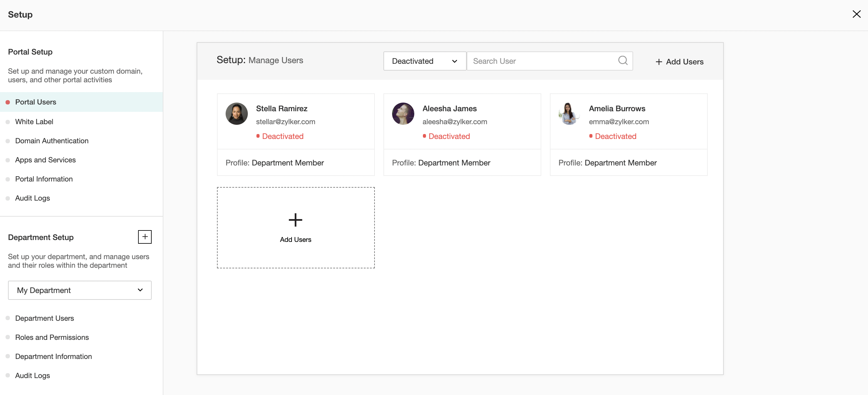This screenshot has width=868, height=395.
Task: Open the Deactivated status filter dropdown
Action: click(424, 61)
